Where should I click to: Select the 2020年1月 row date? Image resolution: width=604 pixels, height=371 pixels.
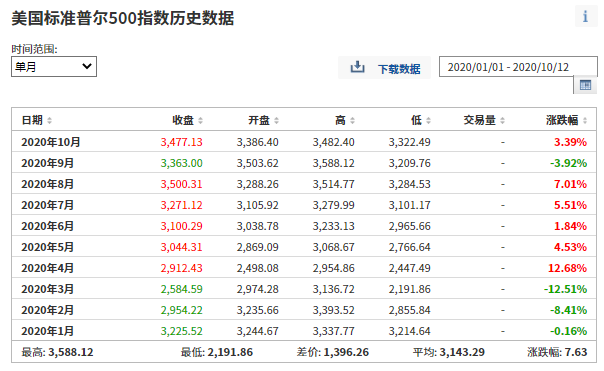point(47,331)
